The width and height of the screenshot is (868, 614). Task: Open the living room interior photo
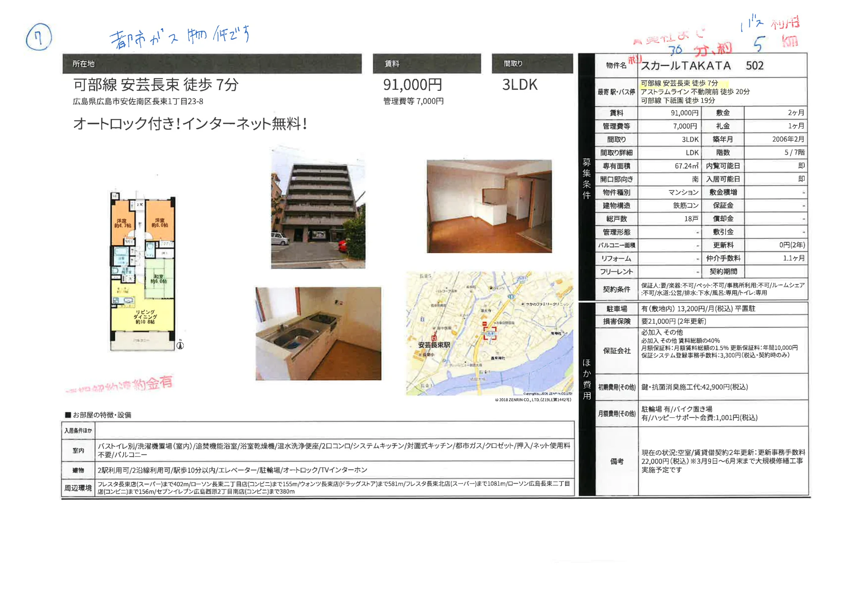pos(489,206)
